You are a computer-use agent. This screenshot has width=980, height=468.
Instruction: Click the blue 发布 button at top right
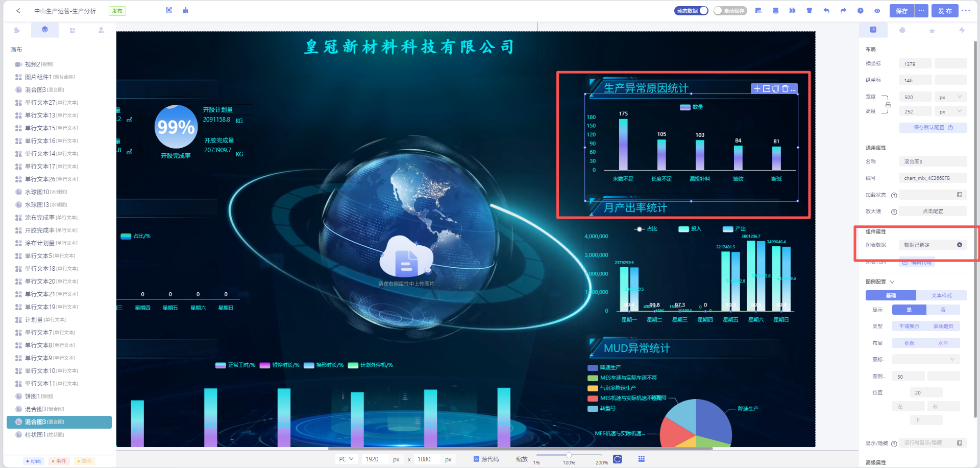click(945, 11)
